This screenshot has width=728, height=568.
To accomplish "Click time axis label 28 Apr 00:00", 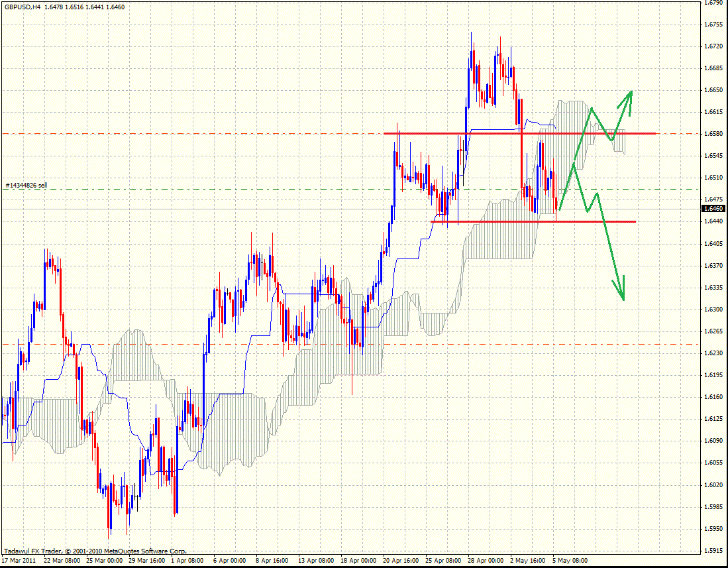I will tap(485, 561).
